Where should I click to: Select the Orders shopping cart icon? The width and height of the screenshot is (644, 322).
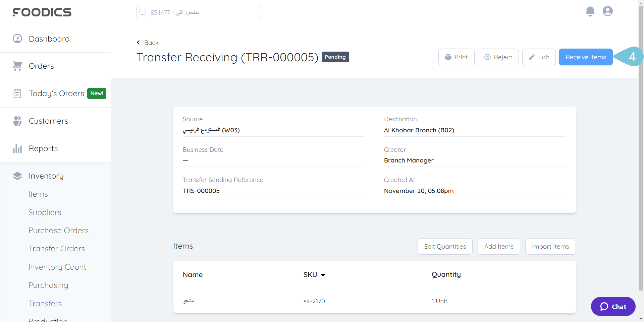pyautogui.click(x=17, y=66)
